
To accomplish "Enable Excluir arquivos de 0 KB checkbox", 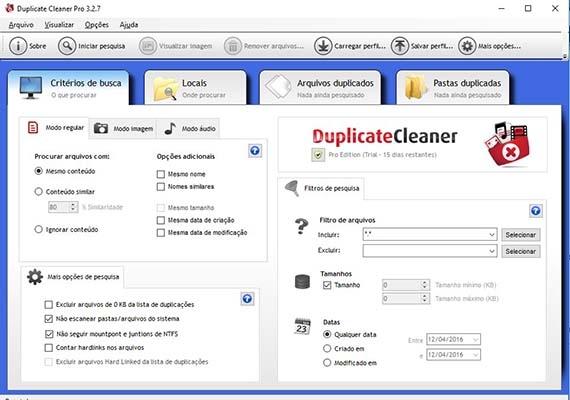I will coord(48,304).
